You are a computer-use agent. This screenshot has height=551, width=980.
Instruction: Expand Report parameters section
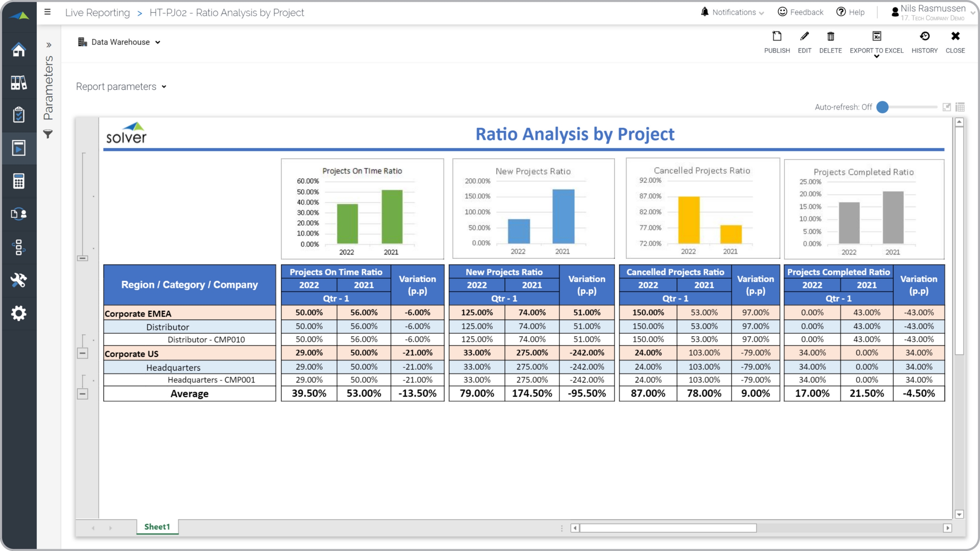pos(121,87)
